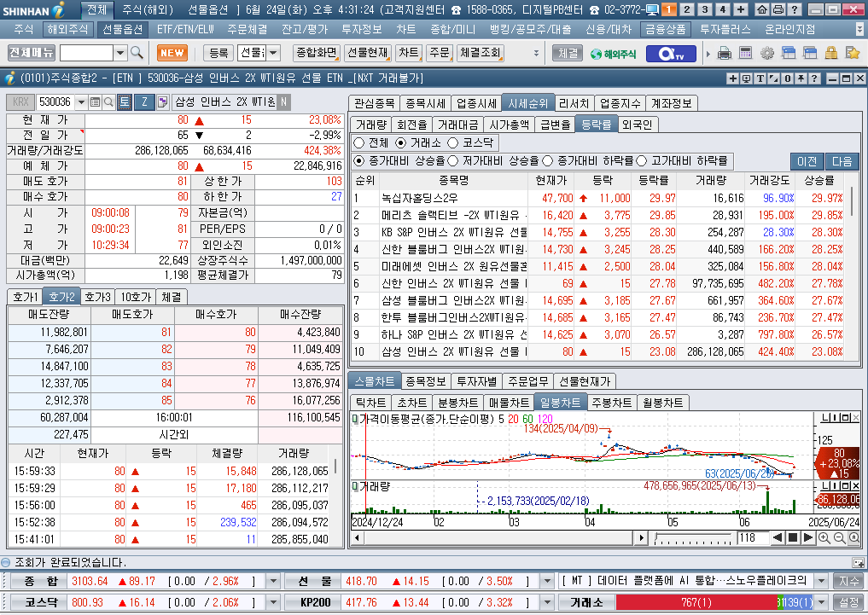Click the chart zoom-out magnifier icon
Viewport: 868px width, 615px height.
click(839, 537)
